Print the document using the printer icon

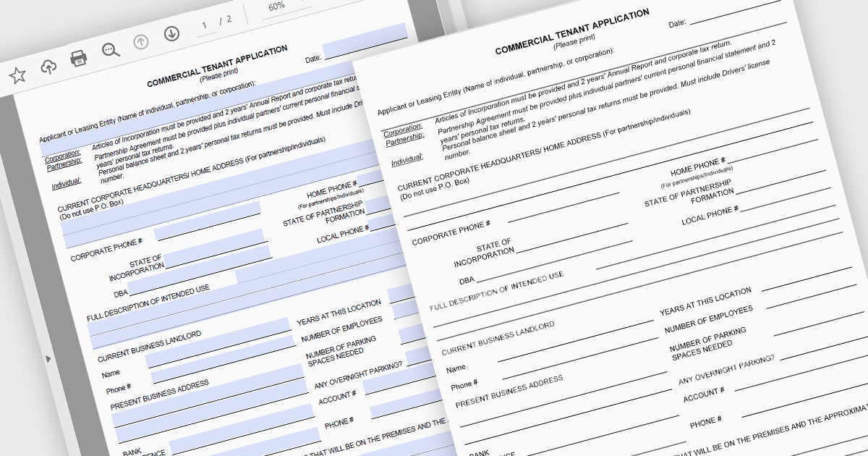pyautogui.click(x=79, y=58)
